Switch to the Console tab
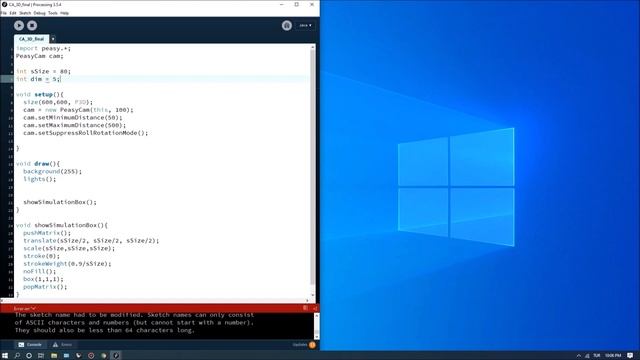Image resolution: width=640 pixels, height=360 pixels. click(30, 344)
